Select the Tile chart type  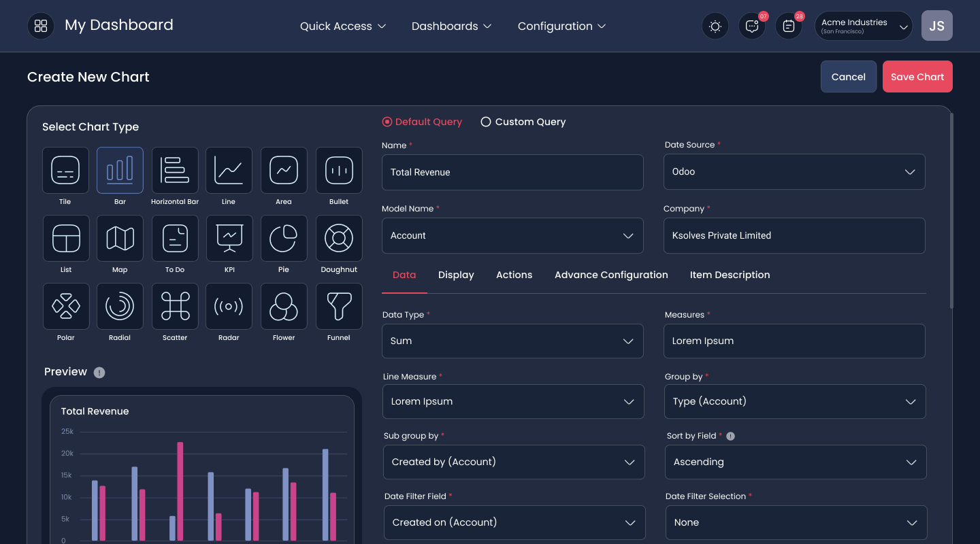[65, 170]
